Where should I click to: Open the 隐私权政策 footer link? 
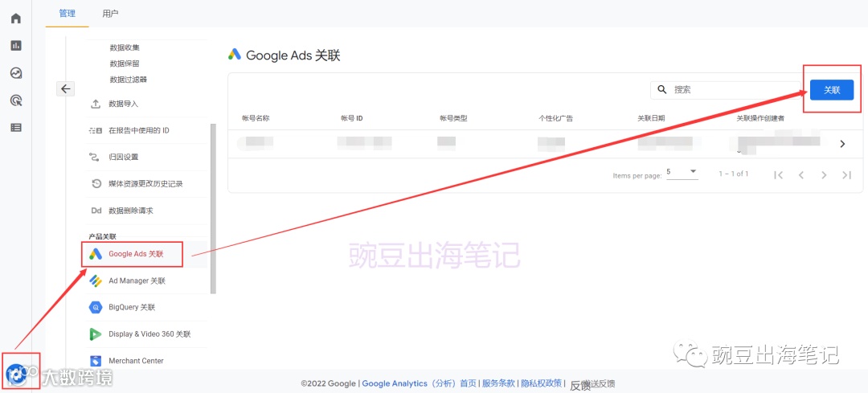click(542, 383)
